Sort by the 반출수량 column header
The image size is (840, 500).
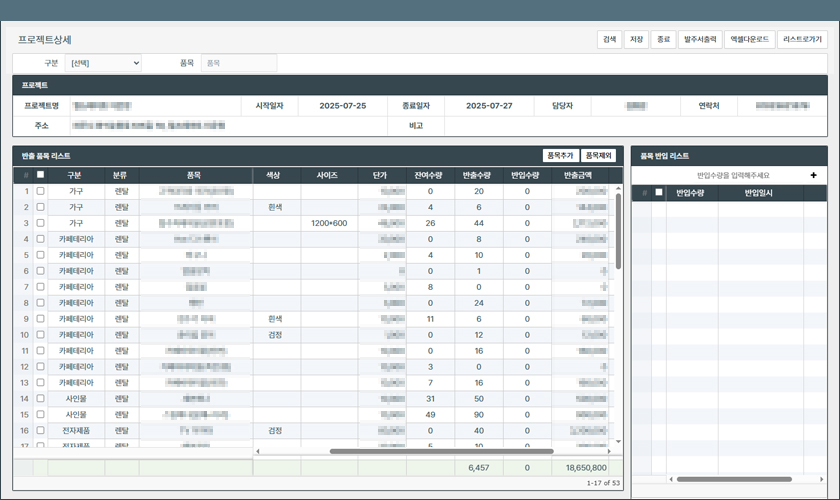[478, 175]
